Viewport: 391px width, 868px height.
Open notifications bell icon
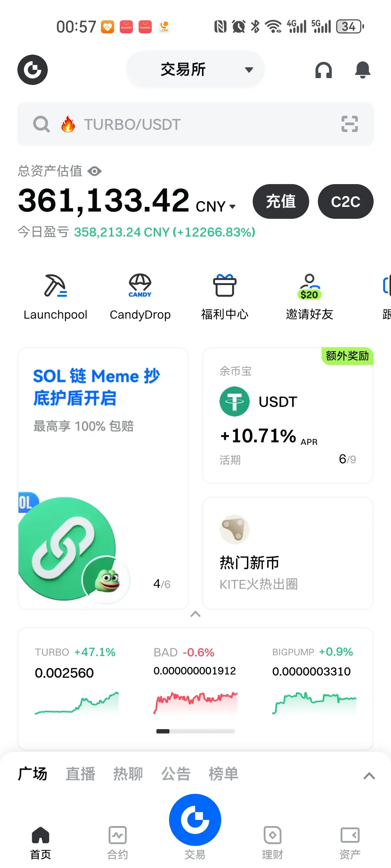tap(362, 70)
